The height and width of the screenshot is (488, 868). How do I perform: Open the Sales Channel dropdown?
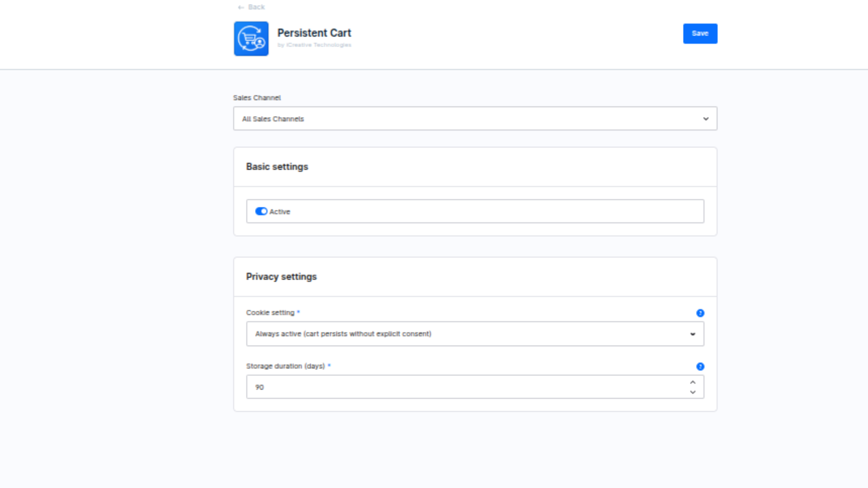coord(475,119)
